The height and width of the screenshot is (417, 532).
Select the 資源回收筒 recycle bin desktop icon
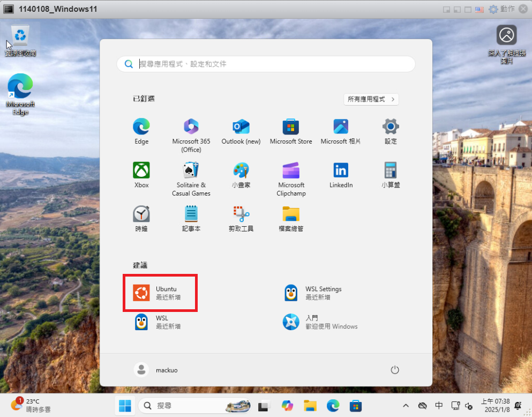20,41
